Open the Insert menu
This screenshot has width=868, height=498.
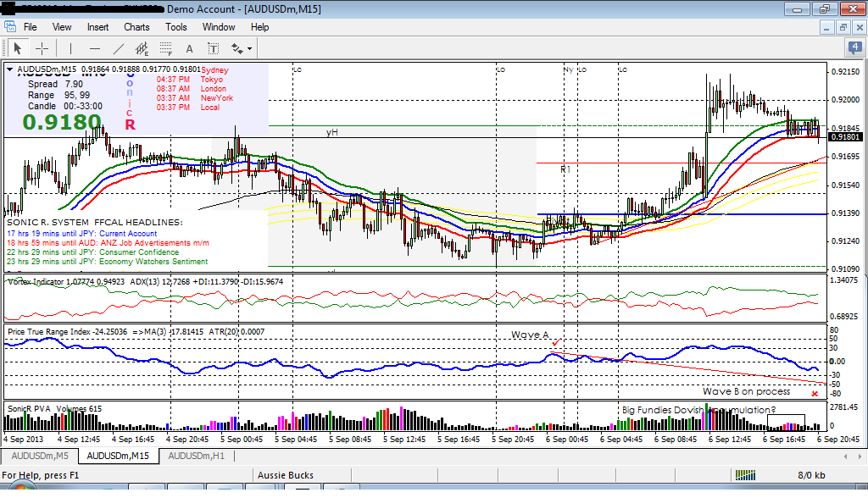coord(97,26)
